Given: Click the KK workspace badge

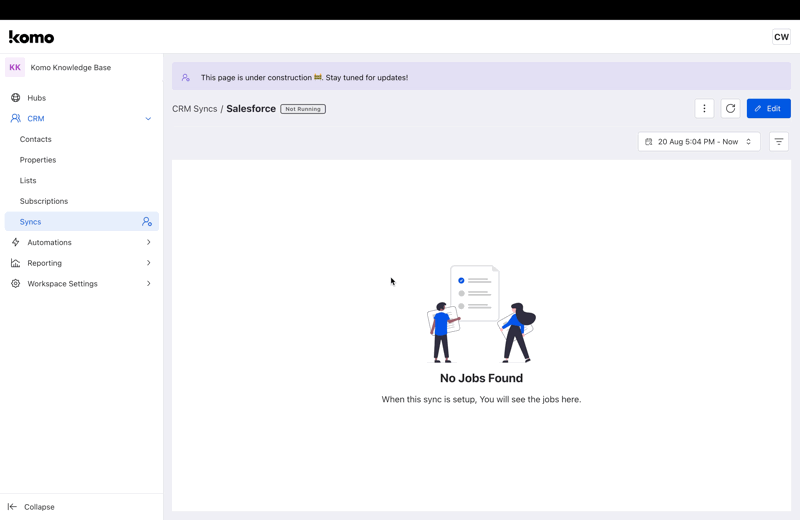Looking at the screenshot, I should (x=15, y=68).
